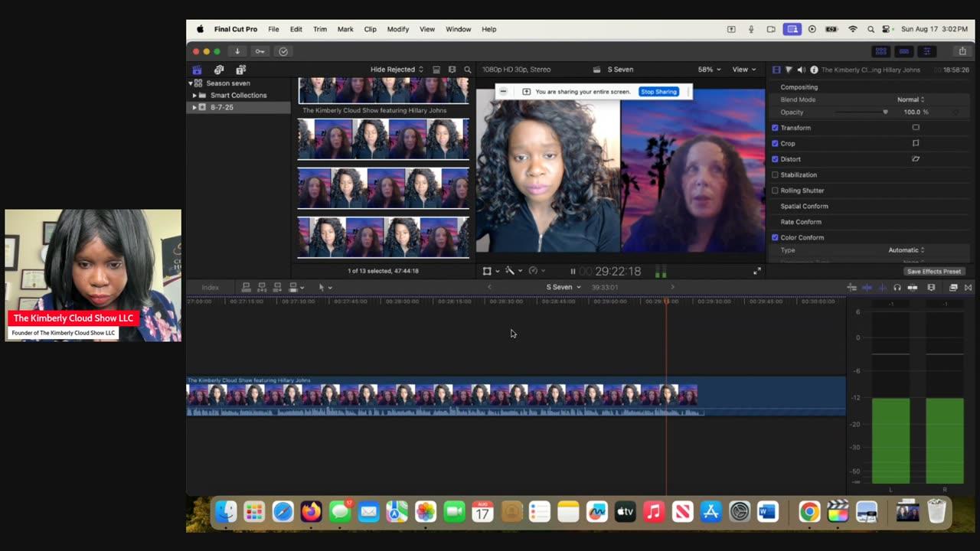Open the Modify menu
Viewport: 980px width, 551px height.
point(398,29)
